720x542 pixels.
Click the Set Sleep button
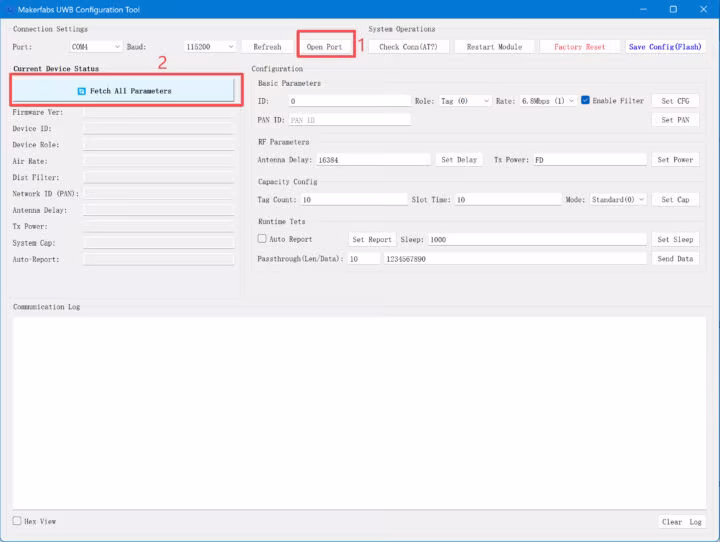pyautogui.click(x=675, y=239)
